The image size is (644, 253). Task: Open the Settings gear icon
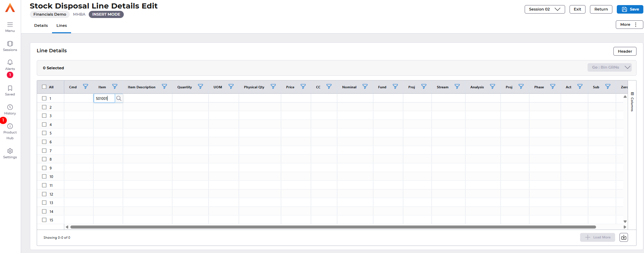[10, 151]
